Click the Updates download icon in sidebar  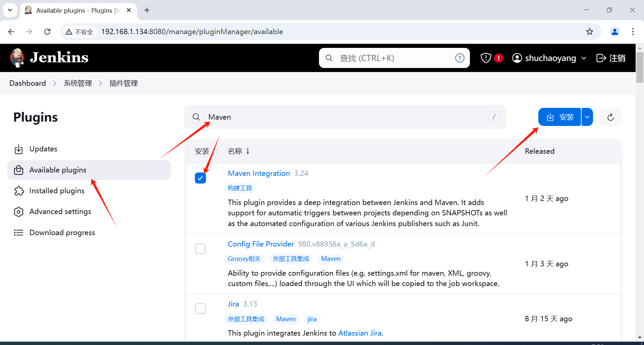tap(19, 149)
